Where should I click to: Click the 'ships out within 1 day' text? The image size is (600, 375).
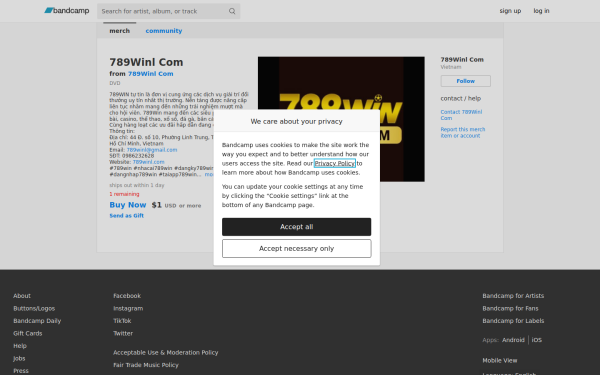tap(137, 185)
